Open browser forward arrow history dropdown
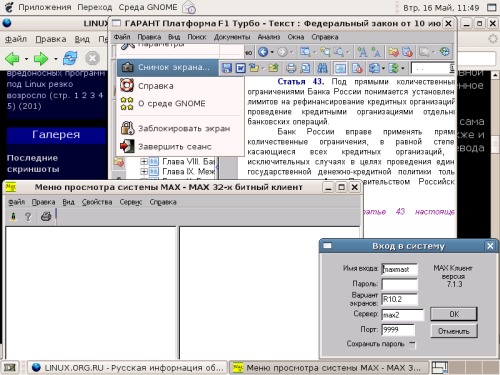Image resolution: width=500 pixels, height=375 pixels. [56, 59]
